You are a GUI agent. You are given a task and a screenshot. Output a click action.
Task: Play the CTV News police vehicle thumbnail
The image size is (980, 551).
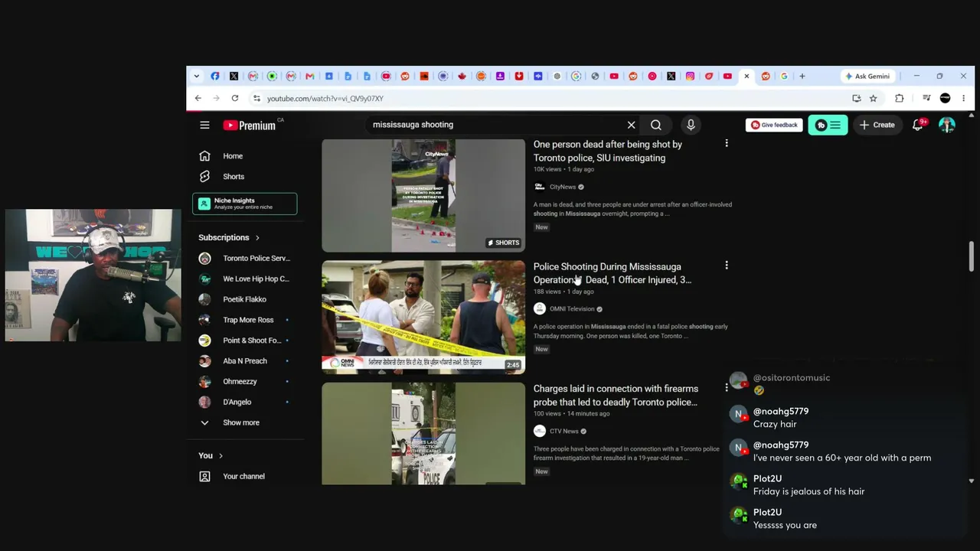pos(423,434)
